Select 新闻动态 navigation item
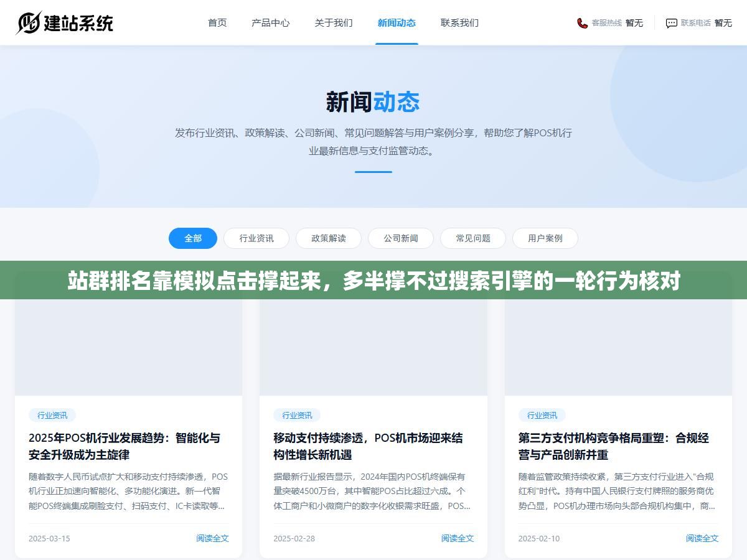 point(397,23)
